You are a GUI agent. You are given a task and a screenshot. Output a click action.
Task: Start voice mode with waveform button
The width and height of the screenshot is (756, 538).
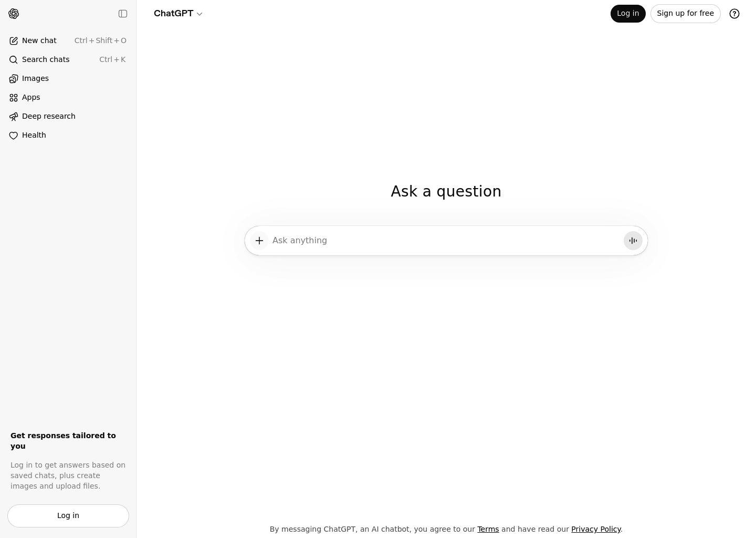(633, 241)
